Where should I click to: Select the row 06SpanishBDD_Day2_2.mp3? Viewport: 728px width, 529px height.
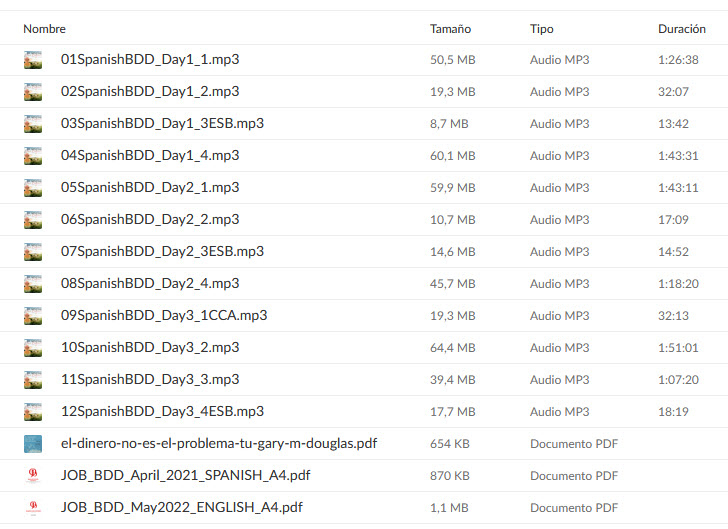[x=364, y=220]
